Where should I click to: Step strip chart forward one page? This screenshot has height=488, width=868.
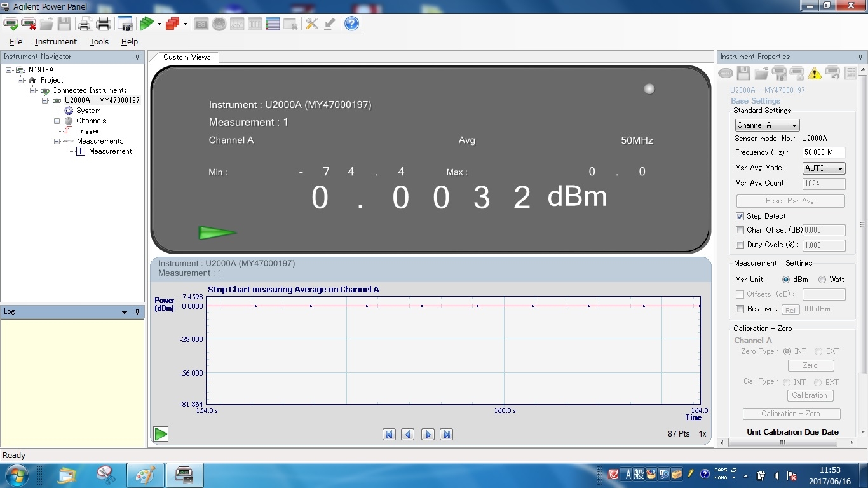click(x=428, y=435)
